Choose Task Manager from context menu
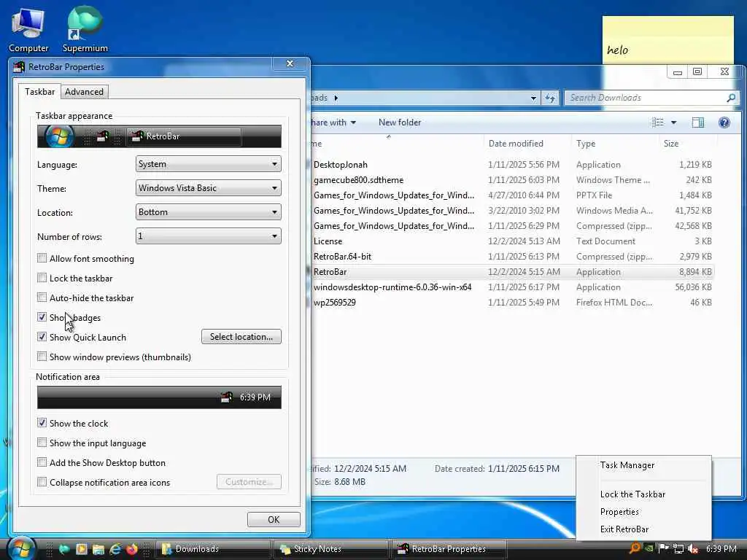 click(x=627, y=465)
